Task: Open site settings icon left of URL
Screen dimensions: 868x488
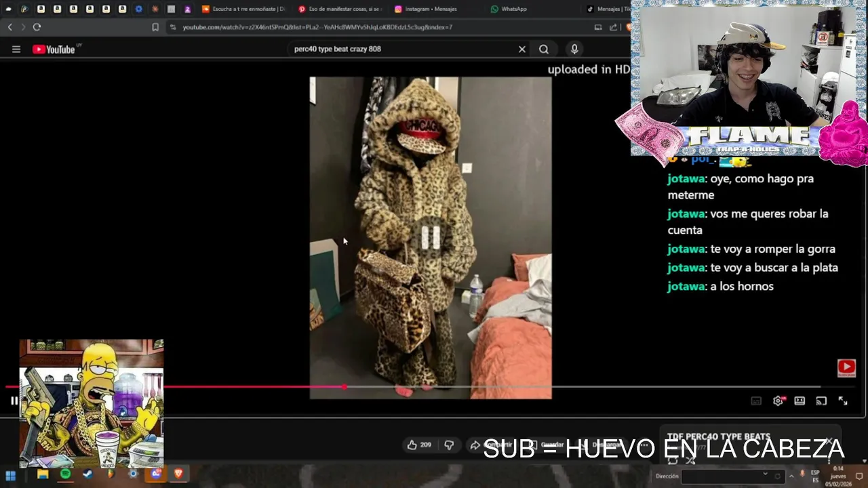Action: 173,27
